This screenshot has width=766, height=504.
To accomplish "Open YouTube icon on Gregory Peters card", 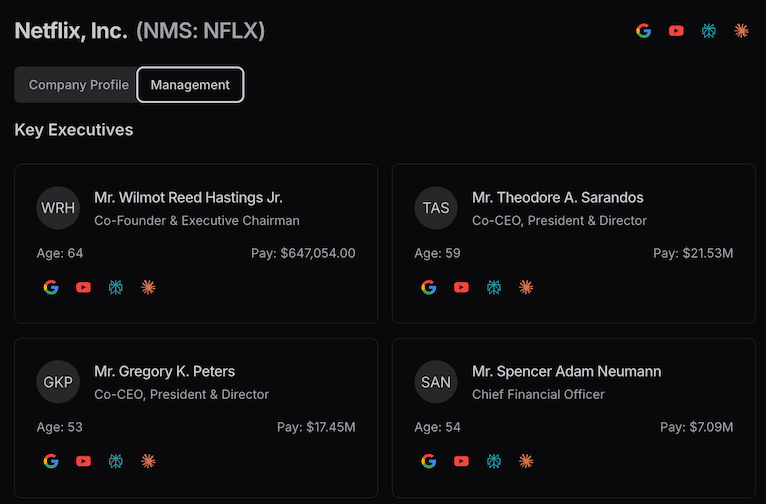I will point(83,461).
